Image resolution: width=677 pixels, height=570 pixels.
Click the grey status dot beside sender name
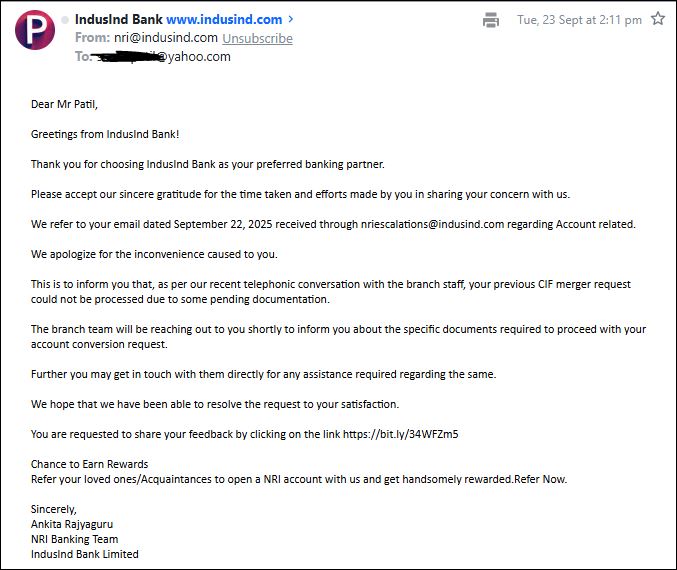click(65, 20)
